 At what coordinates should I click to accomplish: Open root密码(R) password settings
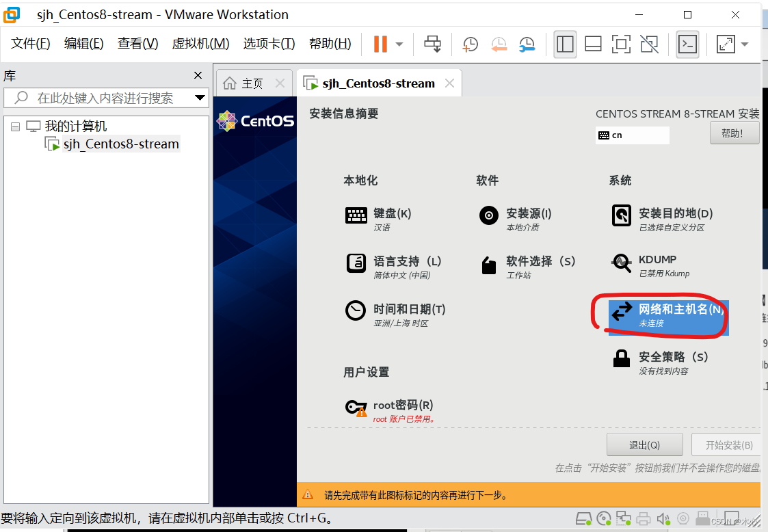(390, 410)
